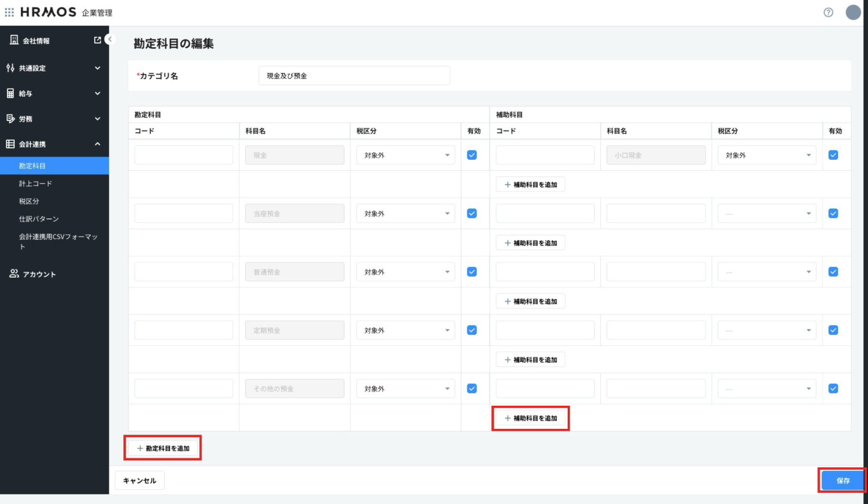Open the 税区分 dropdown for 当座預金

tap(405, 214)
